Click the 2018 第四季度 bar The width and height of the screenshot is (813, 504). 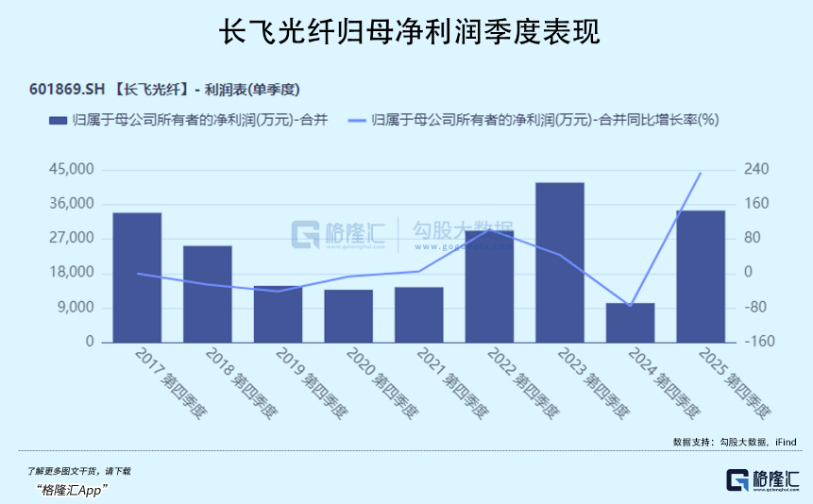(208, 294)
